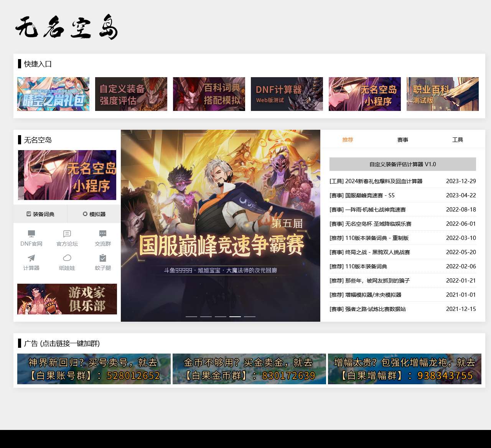
Task: Go to the second carousel slide indicator
Action: point(206,317)
